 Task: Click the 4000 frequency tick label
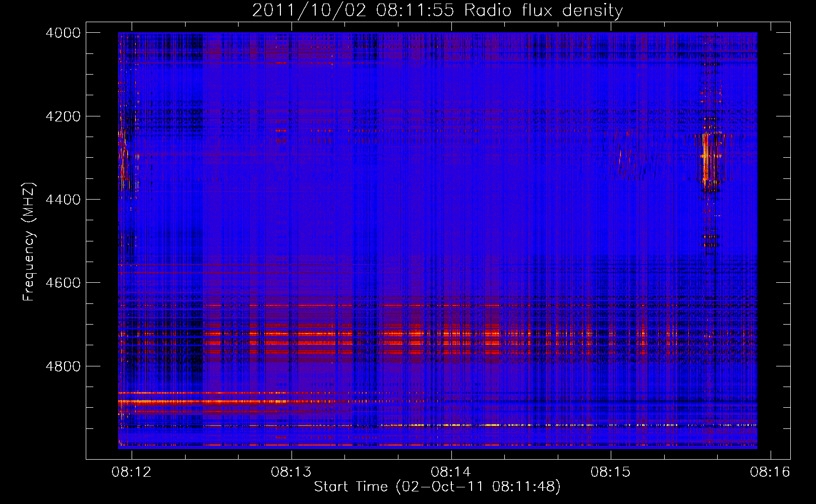click(x=63, y=33)
